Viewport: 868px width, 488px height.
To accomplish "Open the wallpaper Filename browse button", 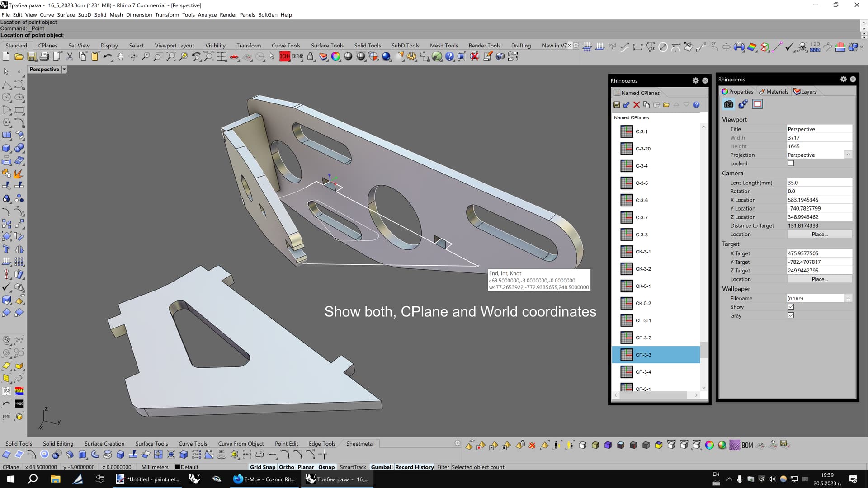I will click(849, 298).
